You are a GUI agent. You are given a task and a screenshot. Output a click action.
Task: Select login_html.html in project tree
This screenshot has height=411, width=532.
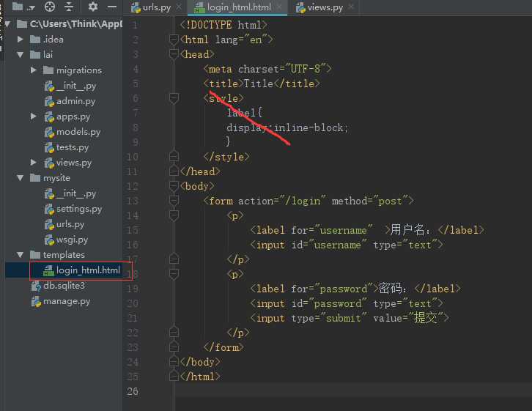point(81,270)
